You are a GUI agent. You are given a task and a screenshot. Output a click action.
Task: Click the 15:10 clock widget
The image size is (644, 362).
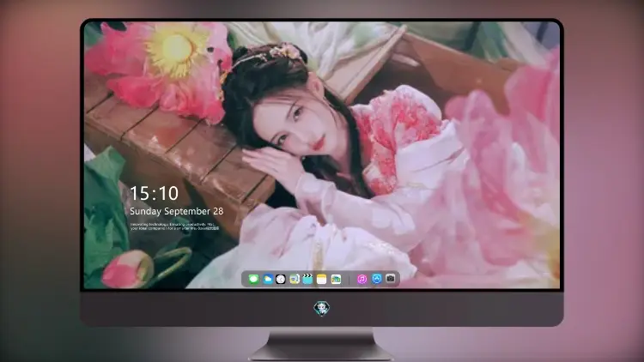pyautogui.click(x=155, y=193)
